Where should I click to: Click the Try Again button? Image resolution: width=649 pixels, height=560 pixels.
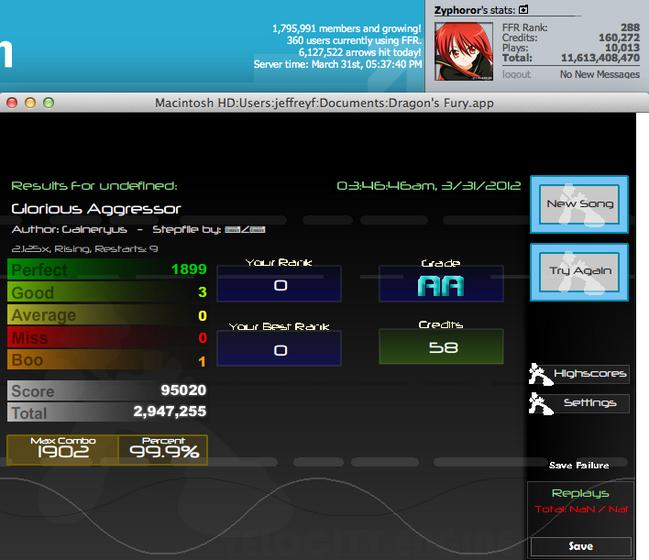point(579,272)
